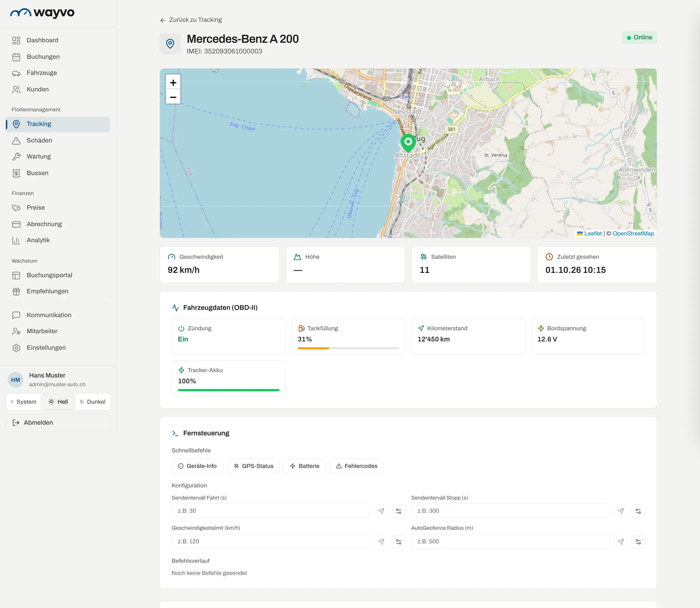The image size is (700, 608).
Task: Focus Sendeintervall Fahrt input field
Action: [x=271, y=511]
